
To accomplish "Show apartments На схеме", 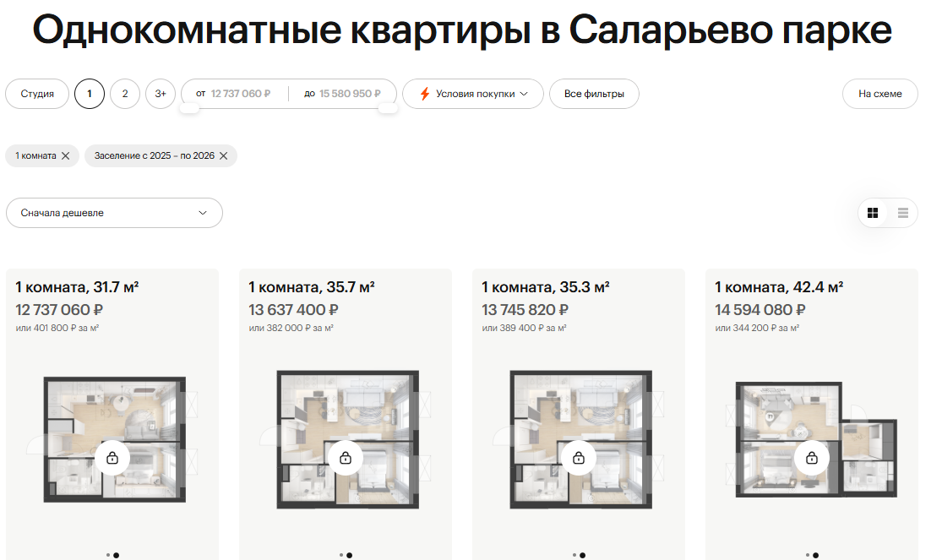I will [880, 94].
